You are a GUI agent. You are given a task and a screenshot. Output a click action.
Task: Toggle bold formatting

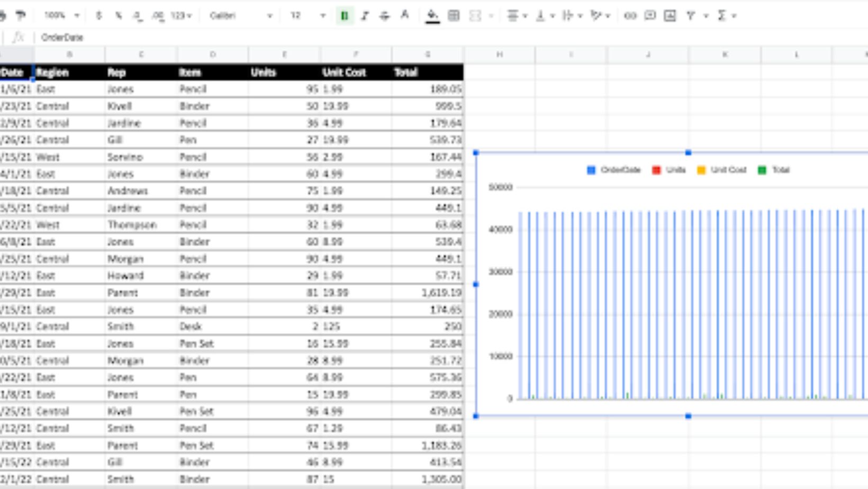(345, 16)
